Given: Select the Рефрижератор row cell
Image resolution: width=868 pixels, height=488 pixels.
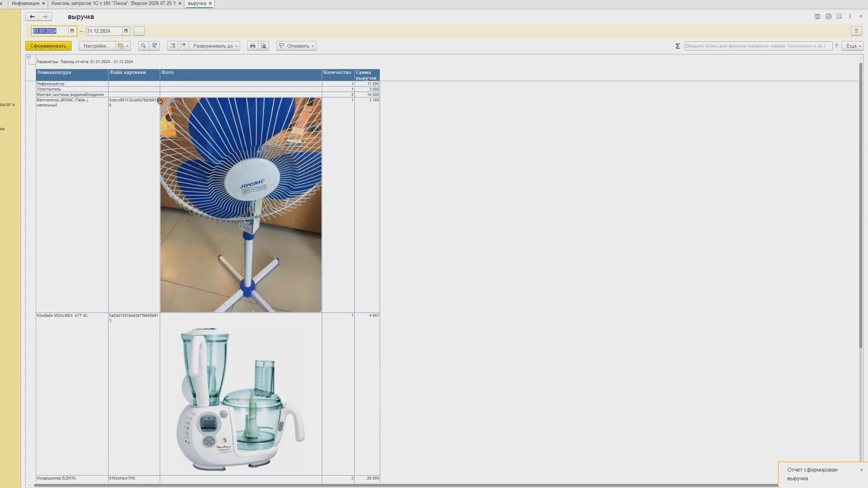Looking at the screenshot, I should tap(72, 84).
